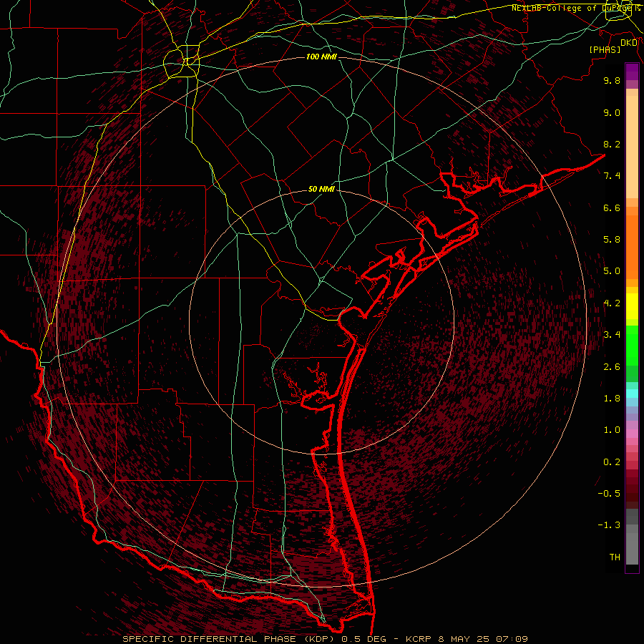The height and width of the screenshot is (644, 644).
Task: Pick the purple top color bar segment
Action: click(632, 72)
